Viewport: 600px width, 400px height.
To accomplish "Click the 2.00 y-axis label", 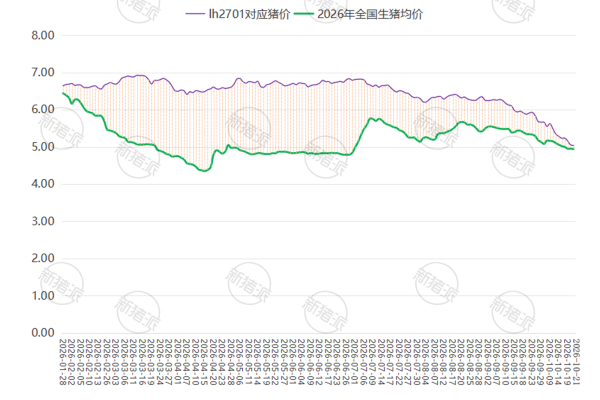I will coord(43,258).
